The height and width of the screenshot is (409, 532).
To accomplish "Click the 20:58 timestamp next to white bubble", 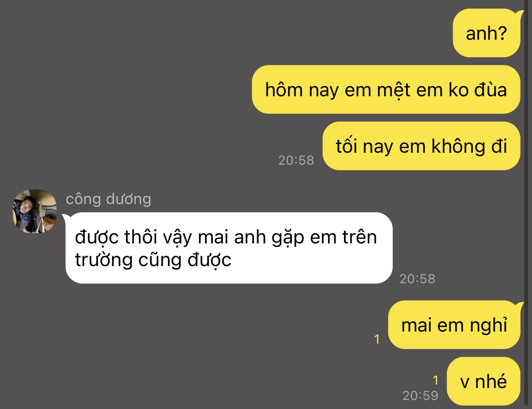I will (x=417, y=279).
